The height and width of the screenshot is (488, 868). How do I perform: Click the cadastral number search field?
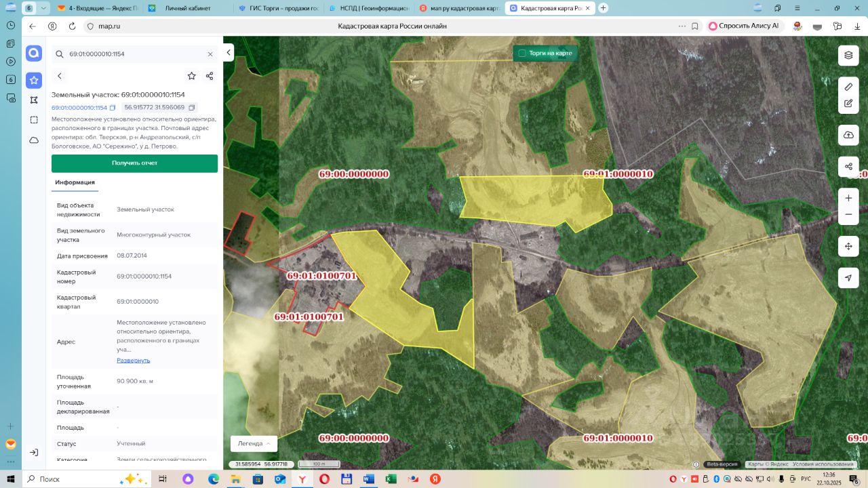coord(135,54)
